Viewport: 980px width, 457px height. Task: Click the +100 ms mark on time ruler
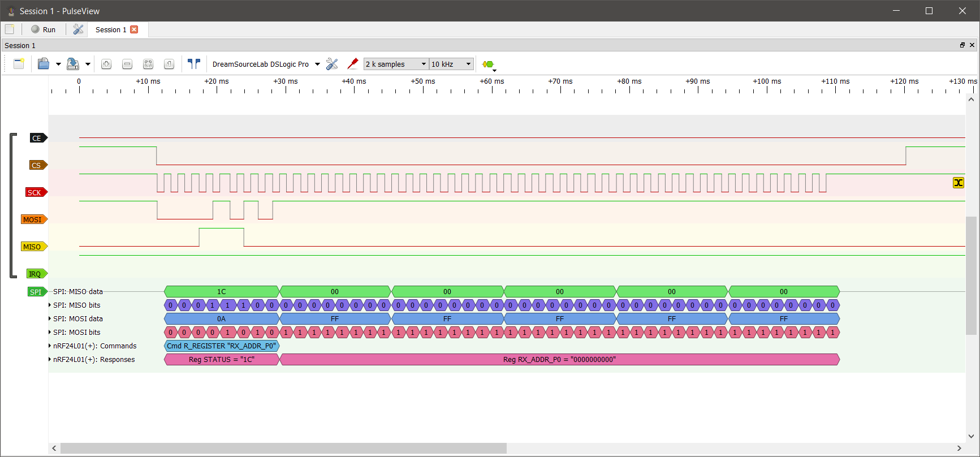767,81
